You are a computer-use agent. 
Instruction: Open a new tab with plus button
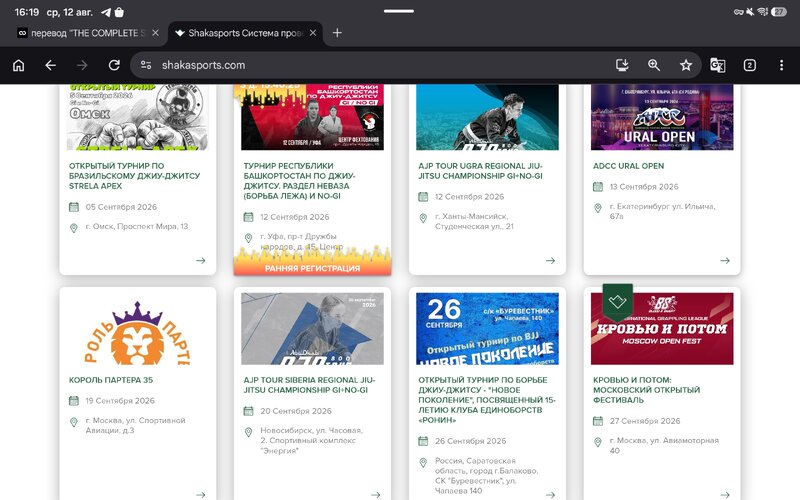tap(337, 33)
